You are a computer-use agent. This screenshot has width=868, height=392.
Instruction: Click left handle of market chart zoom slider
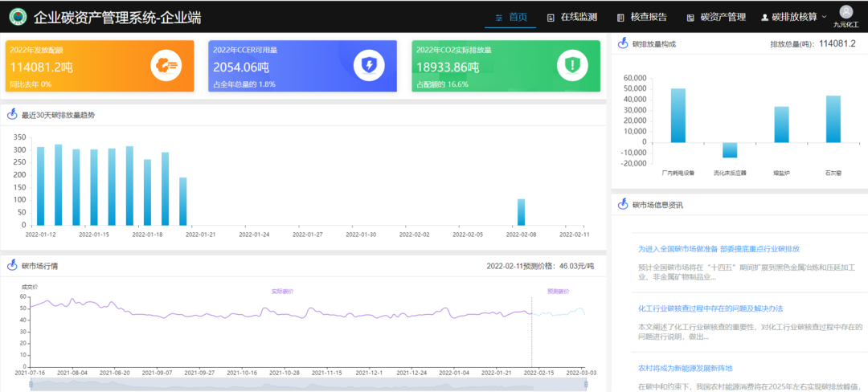[x=31, y=386]
